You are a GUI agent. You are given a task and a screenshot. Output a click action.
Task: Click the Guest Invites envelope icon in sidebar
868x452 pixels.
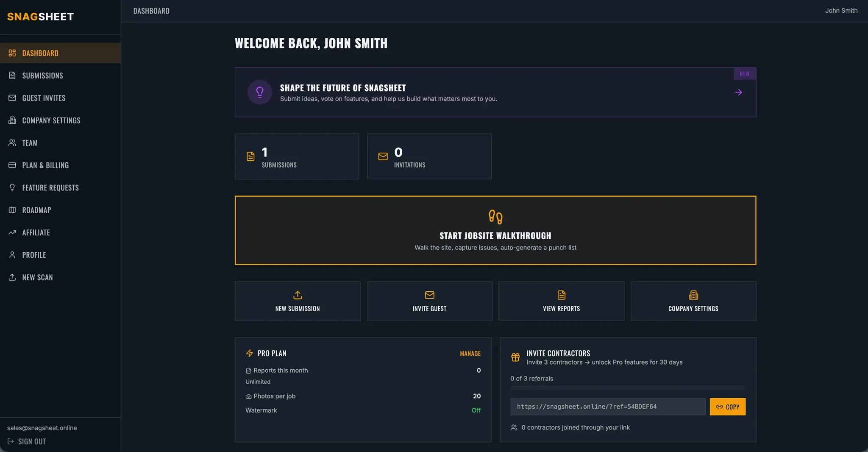[12, 98]
